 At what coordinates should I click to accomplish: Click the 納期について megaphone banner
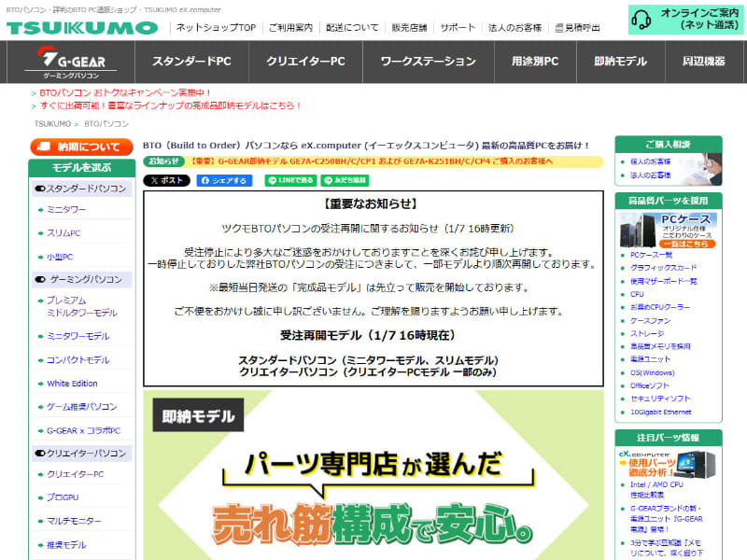pyautogui.click(x=82, y=147)
